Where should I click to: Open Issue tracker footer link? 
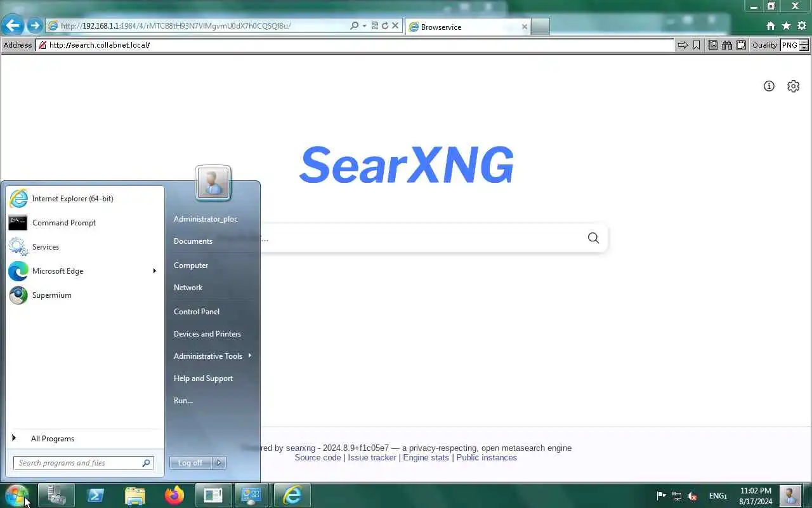coord(372,457)
